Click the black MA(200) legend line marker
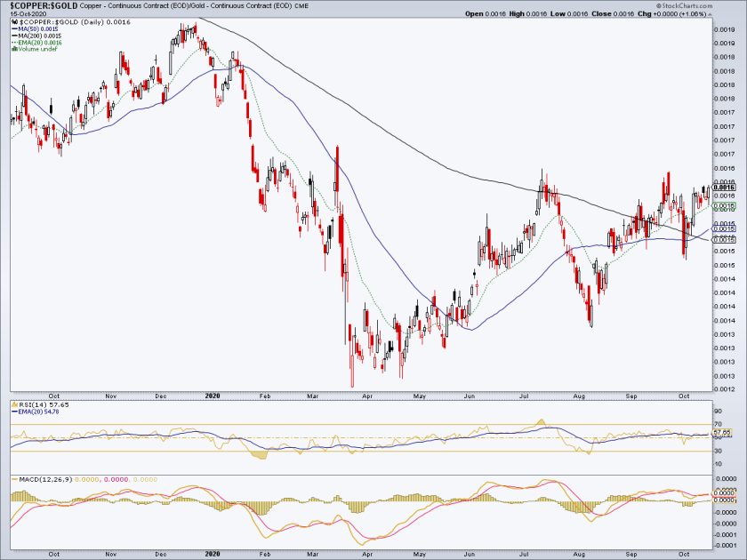747x560 pixels. pos(14,36)
